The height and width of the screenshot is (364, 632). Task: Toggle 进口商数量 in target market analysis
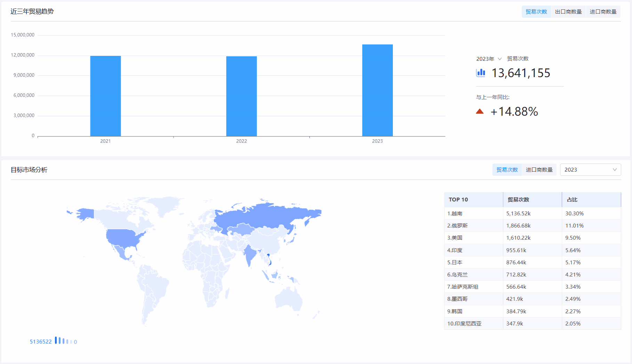coord(539,170)
